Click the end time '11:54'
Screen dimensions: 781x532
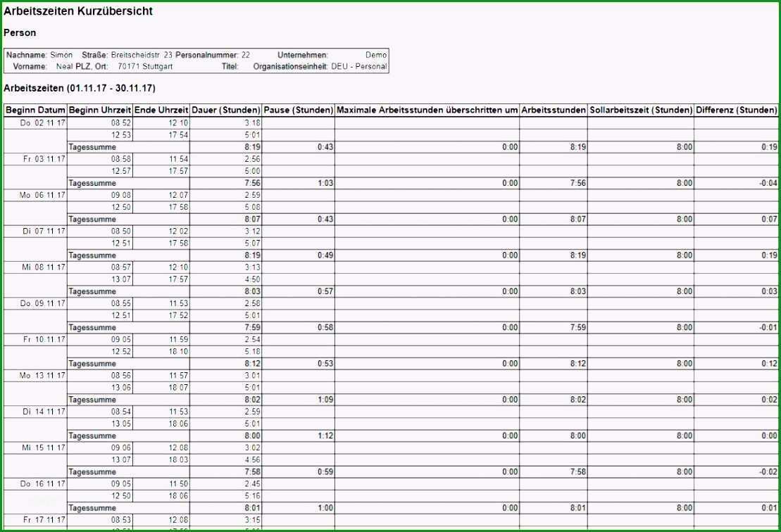click(x=178, y=159)
